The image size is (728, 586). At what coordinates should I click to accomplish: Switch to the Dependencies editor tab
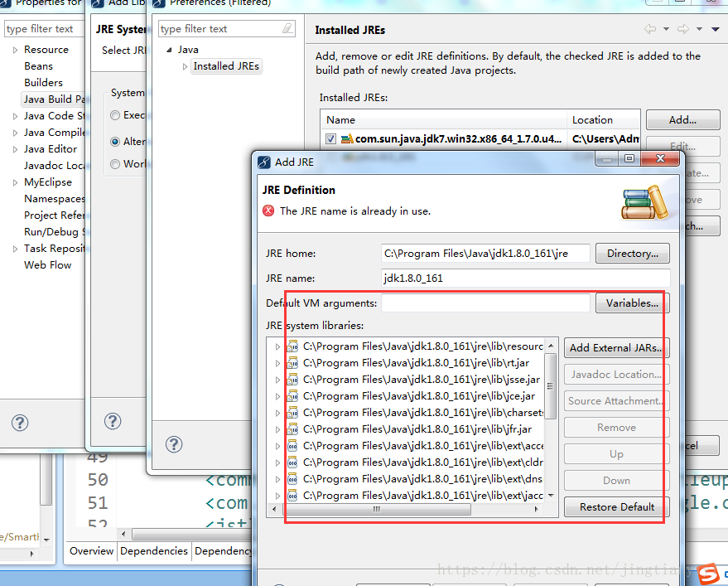tap(154, 551)
